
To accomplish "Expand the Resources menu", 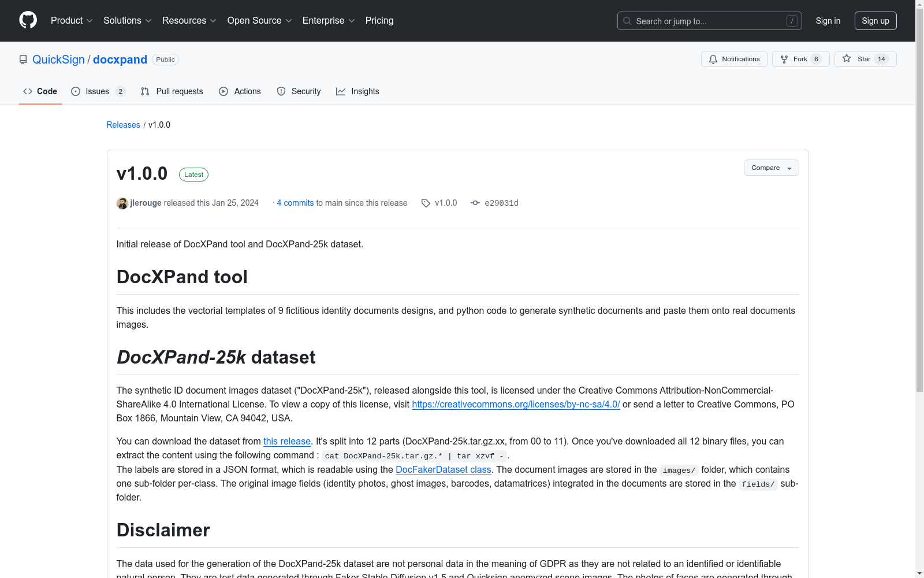I will [189, 20].
